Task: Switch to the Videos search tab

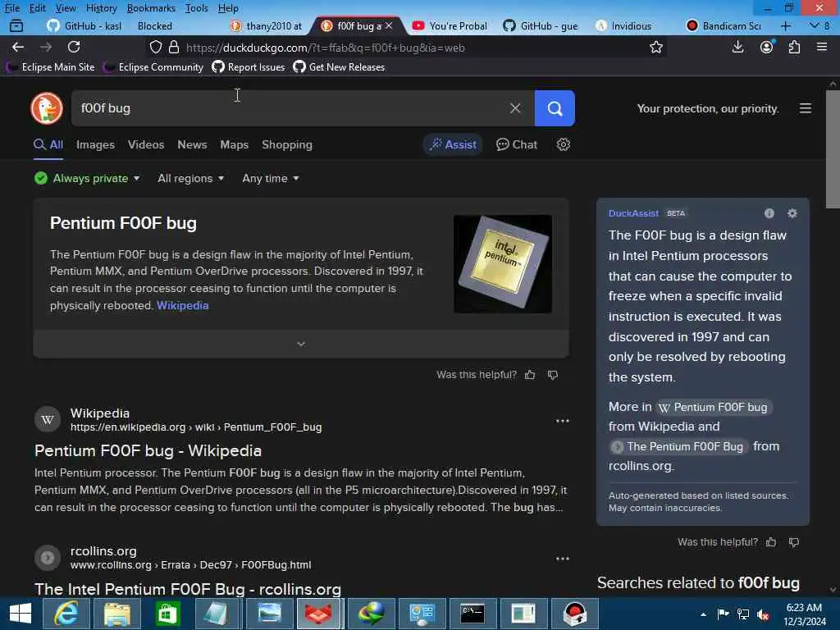Action: coord(146,144)
